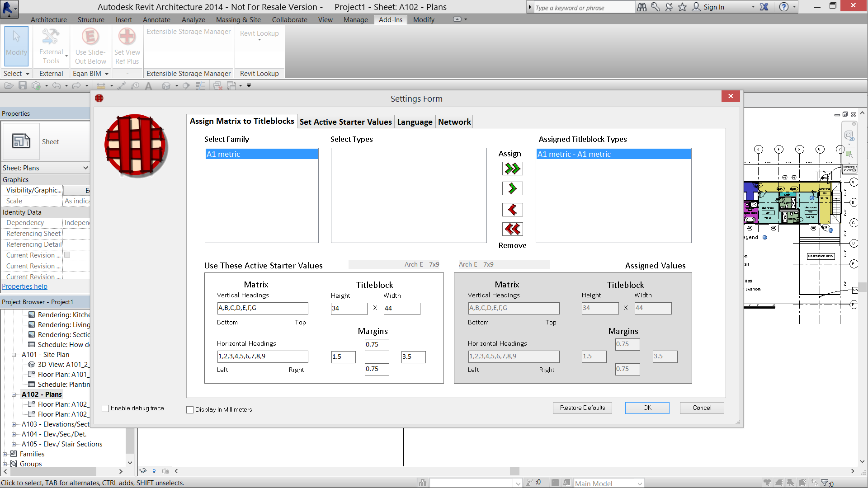Click the Set View Ref Plus icon
The height and width of the screenshot is (488, 868).
point(127,37)
